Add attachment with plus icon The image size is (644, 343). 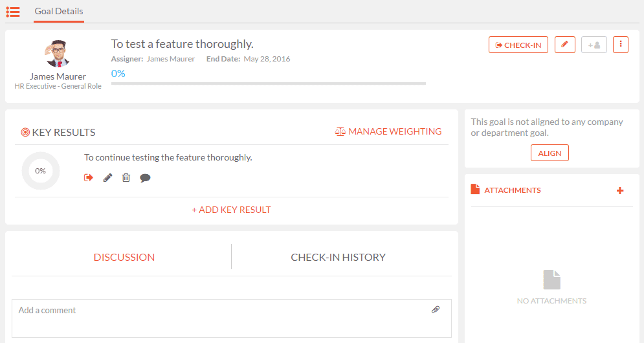(620, 190)
